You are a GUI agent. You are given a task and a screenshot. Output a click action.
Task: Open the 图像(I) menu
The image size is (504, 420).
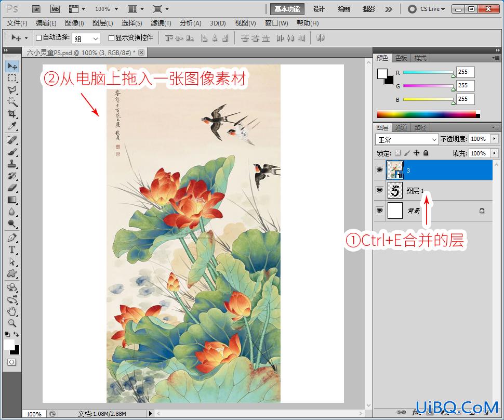coord(74,23)
